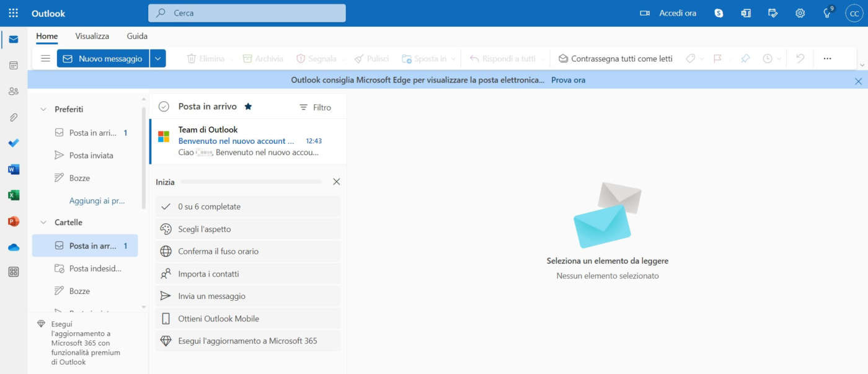Screen dimensions: 868x374
Task: Click the Skype icon in header
Action: [x=719, y=13]
